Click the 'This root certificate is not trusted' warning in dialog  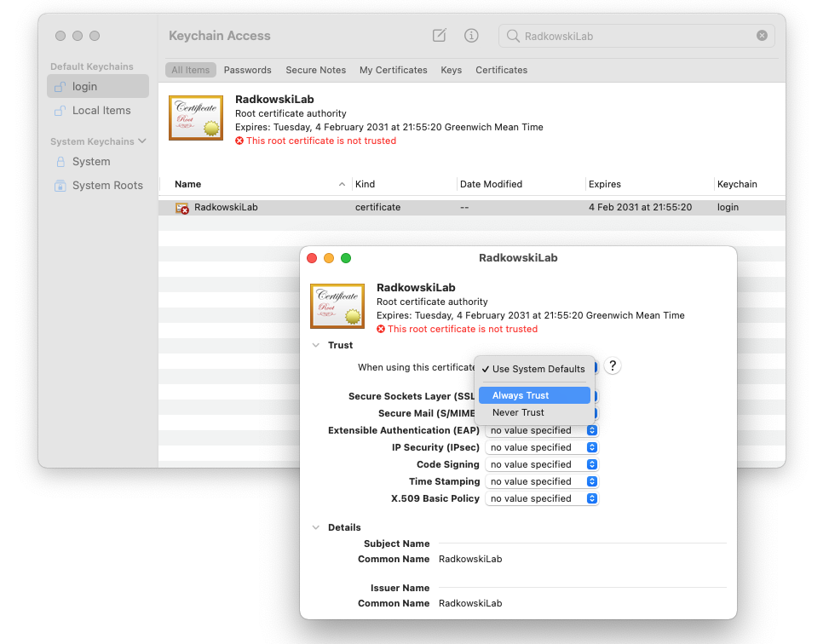pos(458,329)
